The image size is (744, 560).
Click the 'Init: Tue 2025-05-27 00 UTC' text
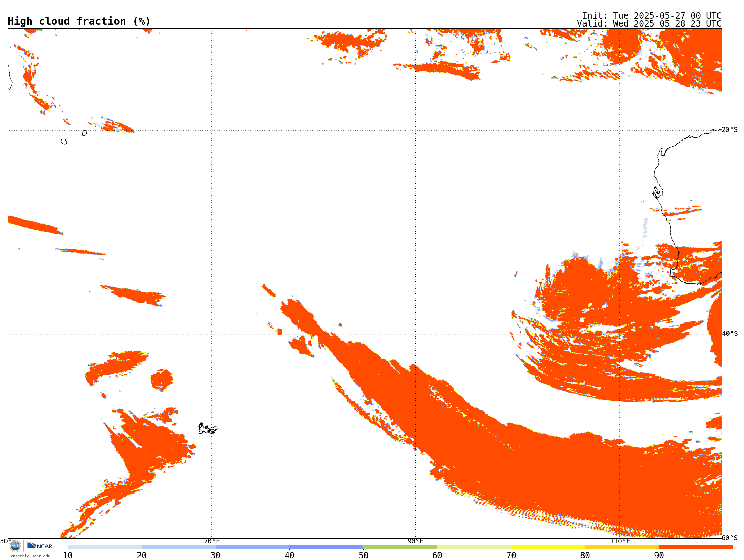click(x=651, y=16)
